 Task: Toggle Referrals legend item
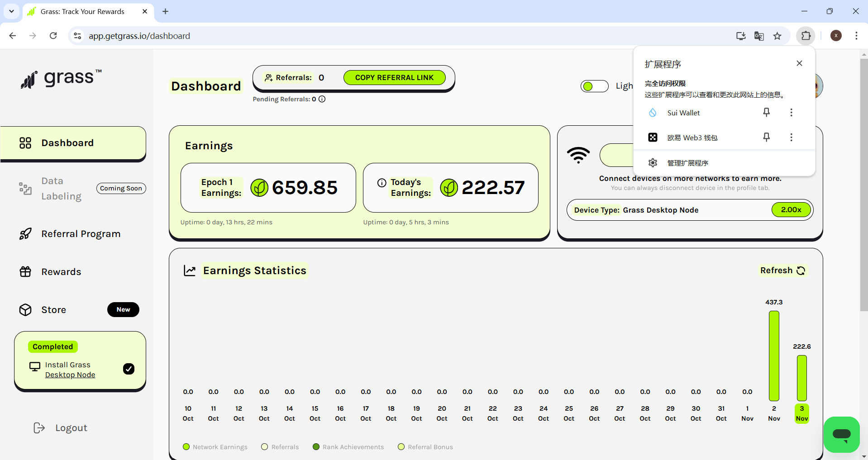tap(280, 447)
